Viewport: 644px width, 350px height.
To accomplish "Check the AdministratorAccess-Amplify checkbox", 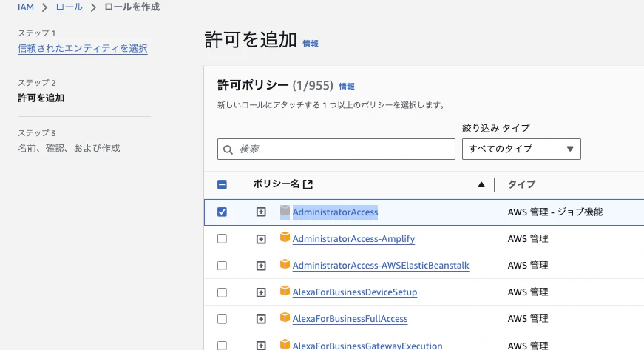I will [x=222, y=239].
